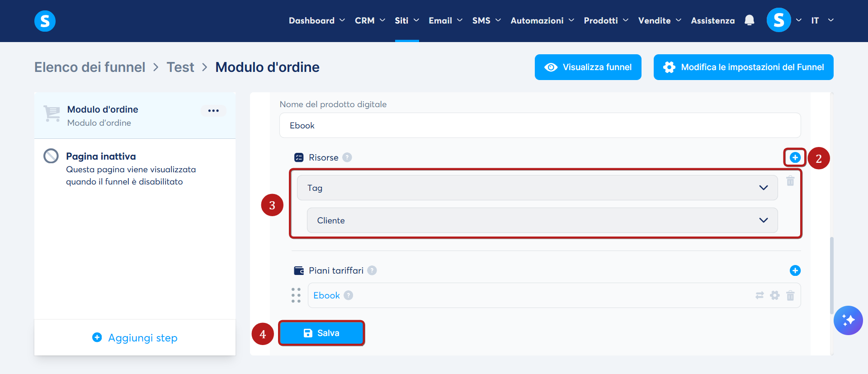Click the Risorse help question mark
This screenshot has width=868, height=374.
(x=347, y=157)
